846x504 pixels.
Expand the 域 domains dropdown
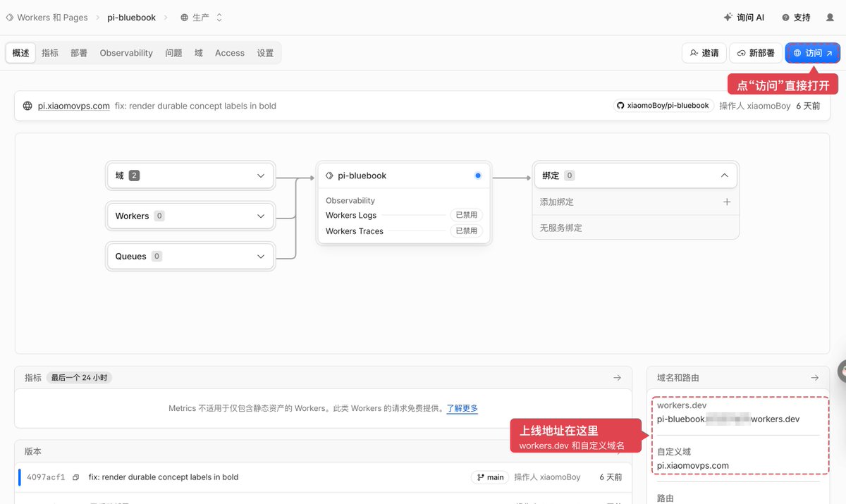tap(190, 176)
